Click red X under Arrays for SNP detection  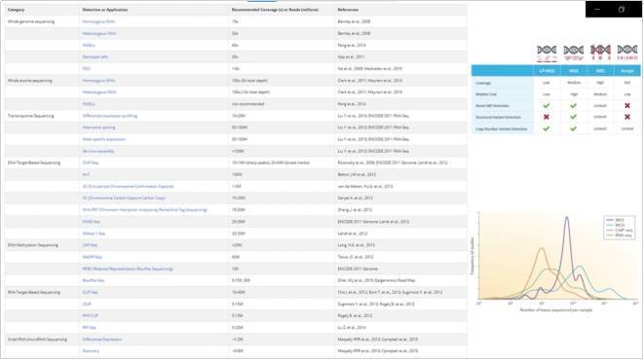627,106
